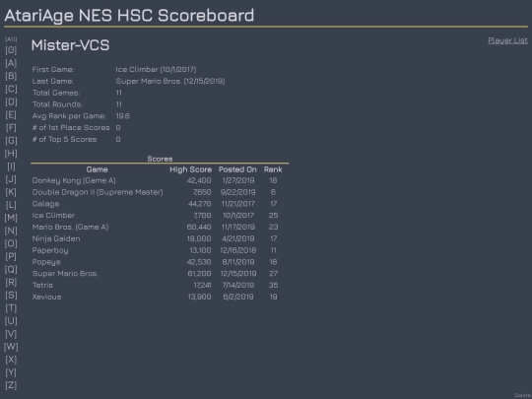The image size is (532, 399).
Task: Filter players by letter [Q]
Action: [x=11, y=269]
